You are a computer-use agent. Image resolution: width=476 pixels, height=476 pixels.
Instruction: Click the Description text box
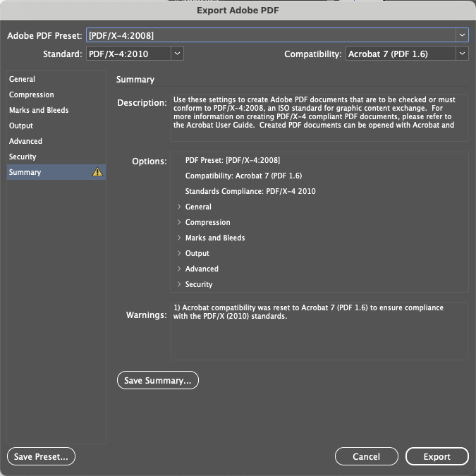319,118
